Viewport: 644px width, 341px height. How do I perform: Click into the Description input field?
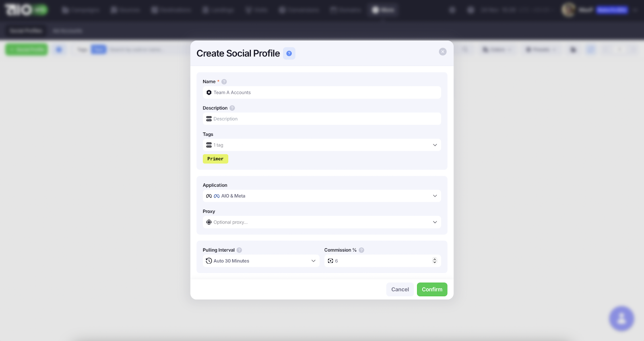click(322, 119)
